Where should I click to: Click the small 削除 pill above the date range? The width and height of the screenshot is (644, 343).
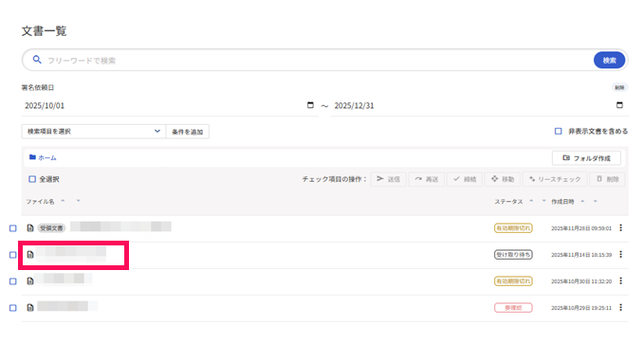coord(619,87)
